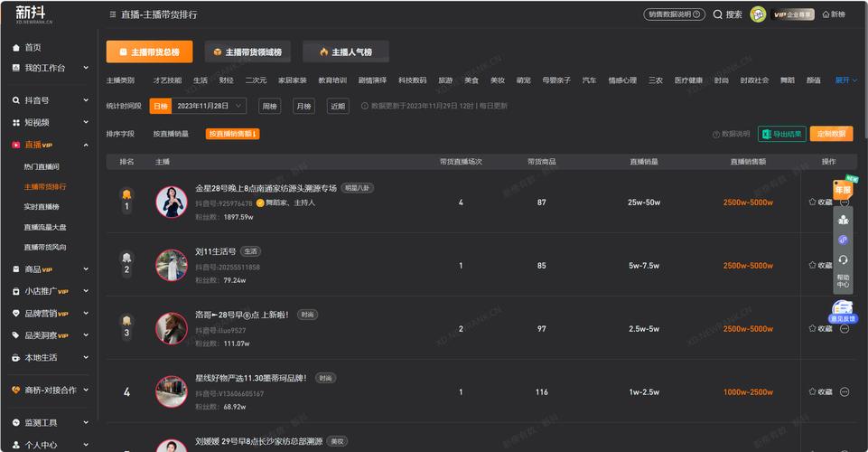Open 直播流量大盘 in the sidebar submenu
Image resolution: width=868 pixels, height=452 pixels.
[45, 227]
